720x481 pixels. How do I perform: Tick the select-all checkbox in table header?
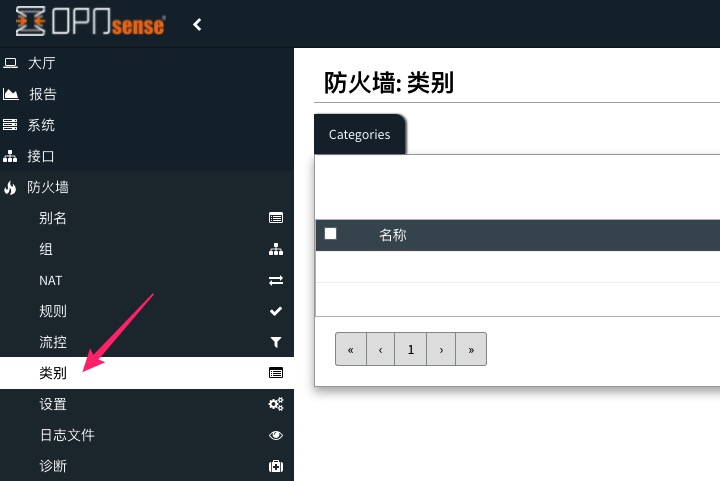click(331, 234)
